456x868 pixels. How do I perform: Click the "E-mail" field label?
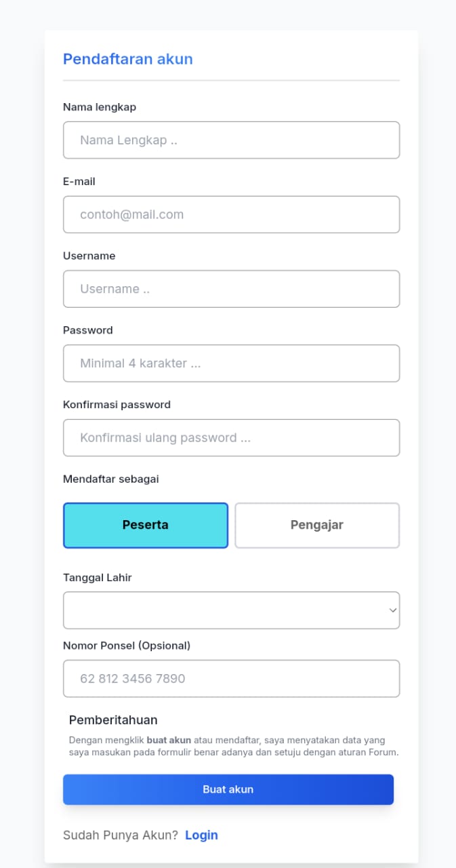click(x=79, y=181)
